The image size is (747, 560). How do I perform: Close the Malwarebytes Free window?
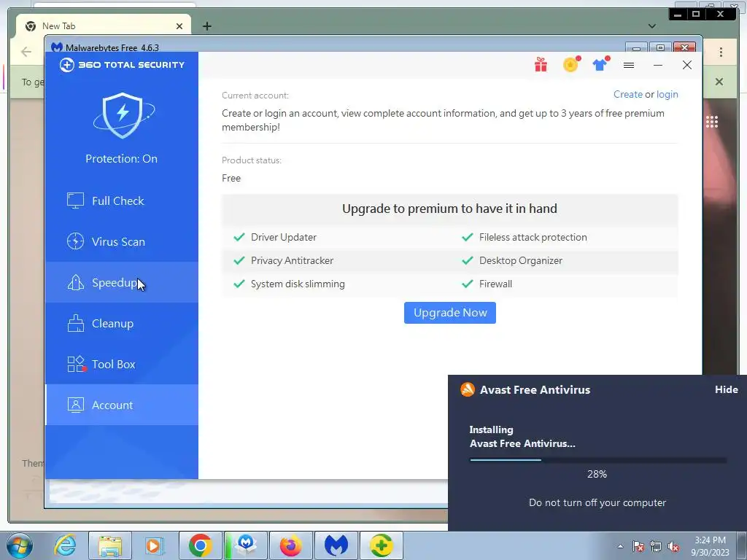pos(684,47)
